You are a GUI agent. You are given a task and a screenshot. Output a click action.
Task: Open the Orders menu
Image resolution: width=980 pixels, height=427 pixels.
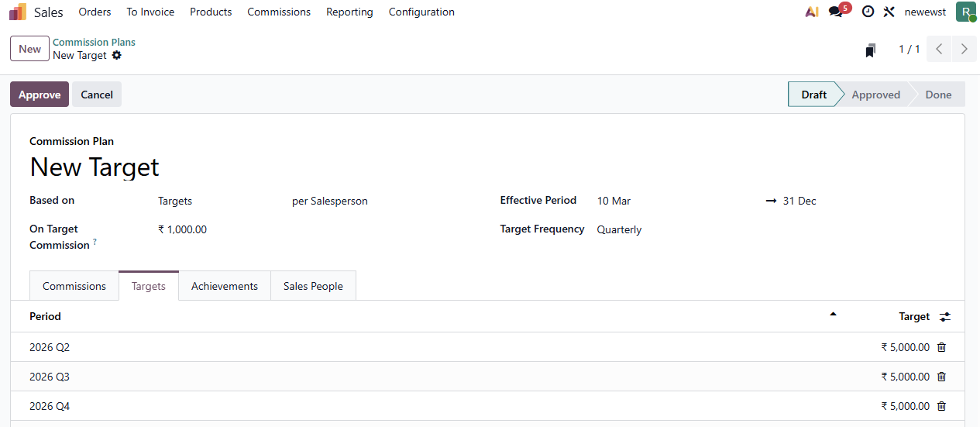click(x=95, y=12)
